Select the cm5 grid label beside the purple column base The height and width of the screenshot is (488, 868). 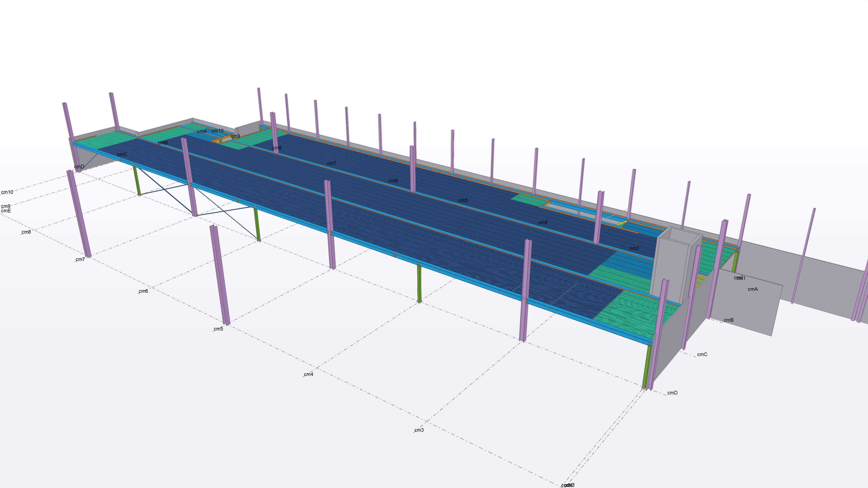tap(218, 329)
